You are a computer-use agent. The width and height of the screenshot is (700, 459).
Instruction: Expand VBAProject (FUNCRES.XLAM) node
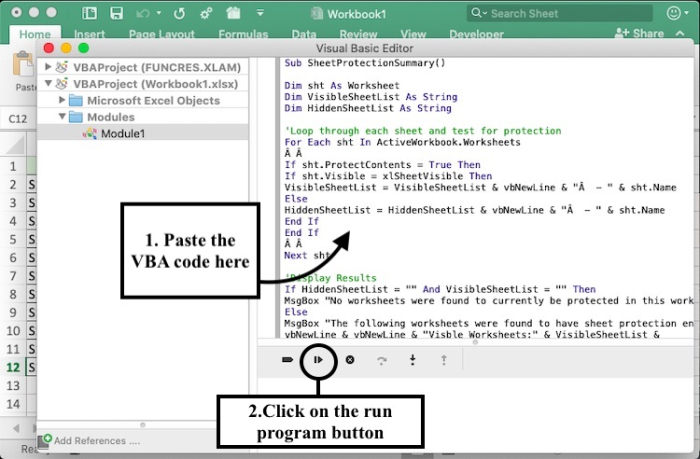[x=48, y=67]
